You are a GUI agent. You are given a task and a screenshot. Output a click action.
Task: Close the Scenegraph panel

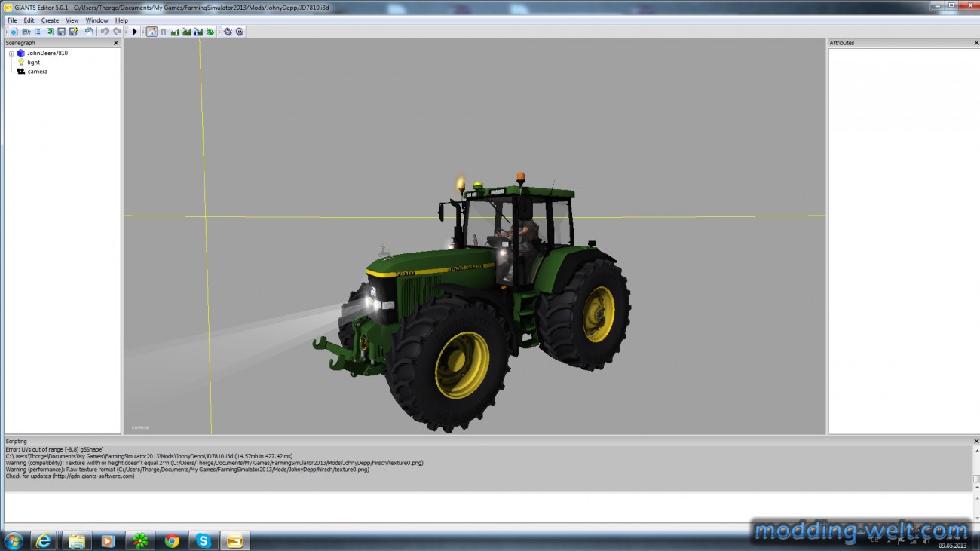(x=116, y=43)
